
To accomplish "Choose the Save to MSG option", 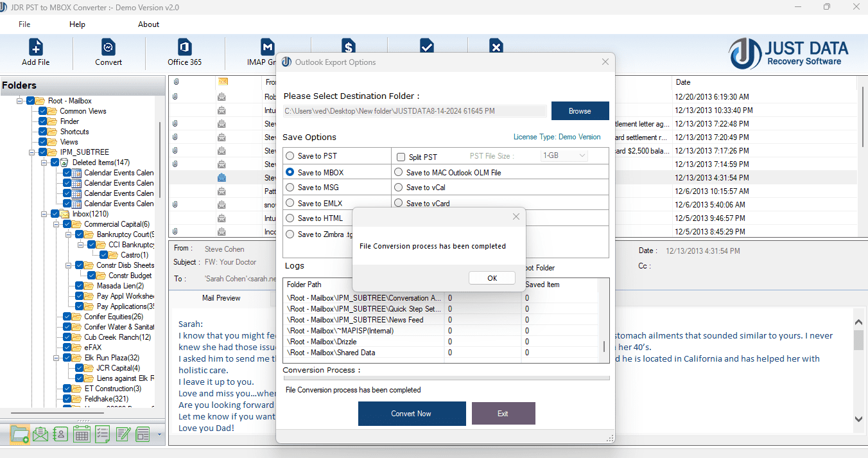I will coord(290,188).
